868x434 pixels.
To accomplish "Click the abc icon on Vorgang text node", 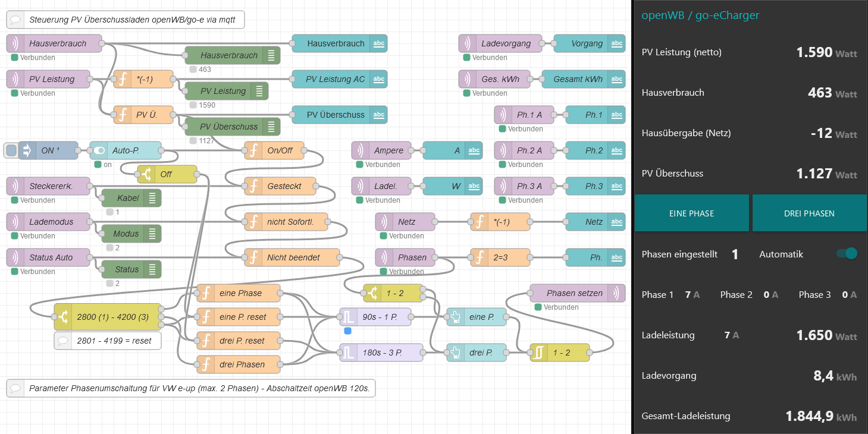I will click(x=616, y=43).
